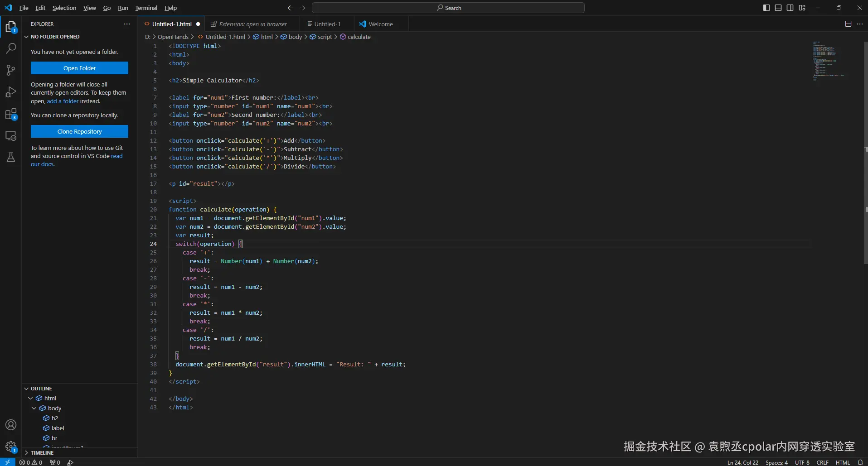Toggle the primary side bar visibility
Viewport: 868px width, 466px height.
[766, 8]
